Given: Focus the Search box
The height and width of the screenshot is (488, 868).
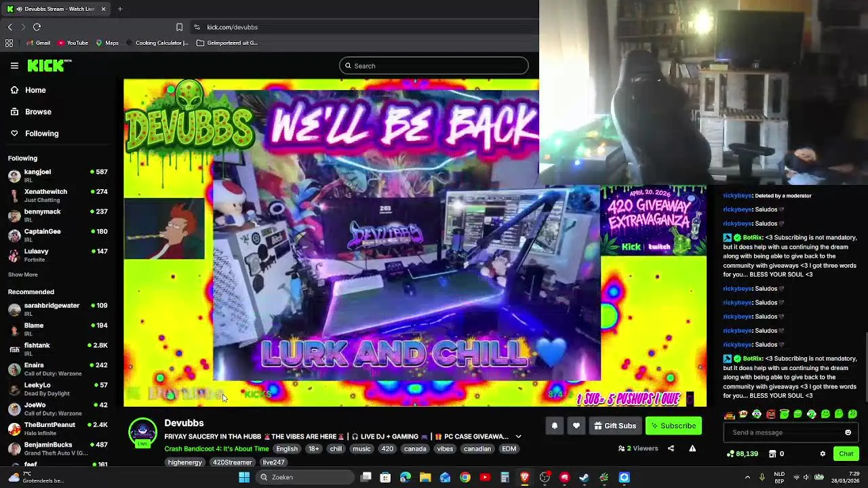Looking at the screenshot, I should [434, 66].
